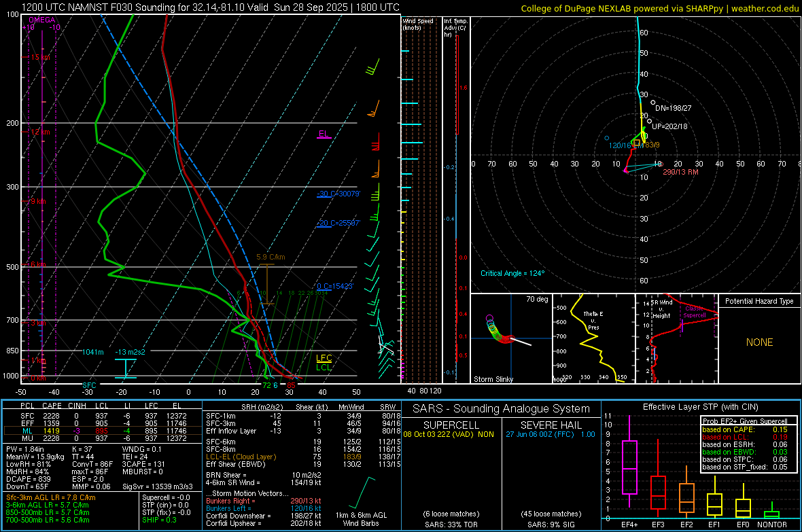Click the 'Storm Slinky' caption
802x532 pixels.
(x=493, y=379)
